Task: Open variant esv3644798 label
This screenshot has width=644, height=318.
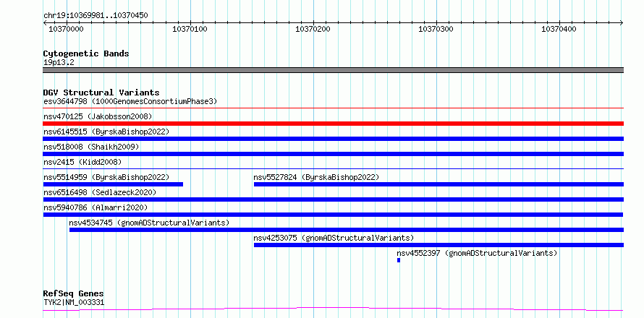Action: tap(130, 101)
